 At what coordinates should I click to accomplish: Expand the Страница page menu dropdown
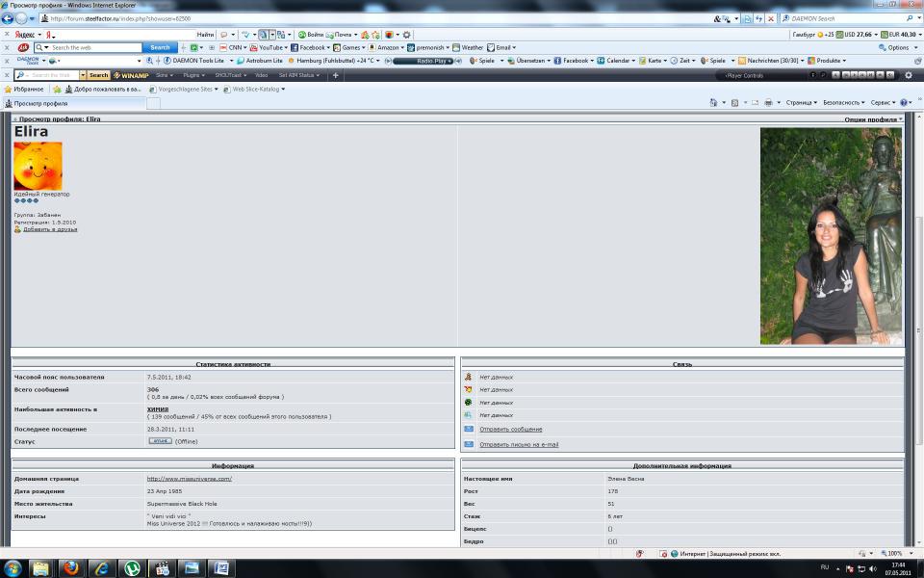coord(801,102)
